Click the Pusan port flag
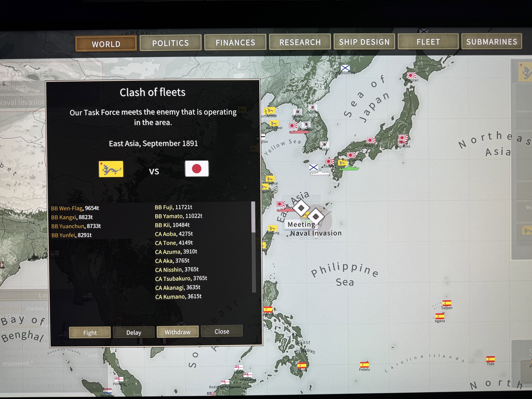Image resolution: width=532 pixels, height=399 pixels. (324, 144)
